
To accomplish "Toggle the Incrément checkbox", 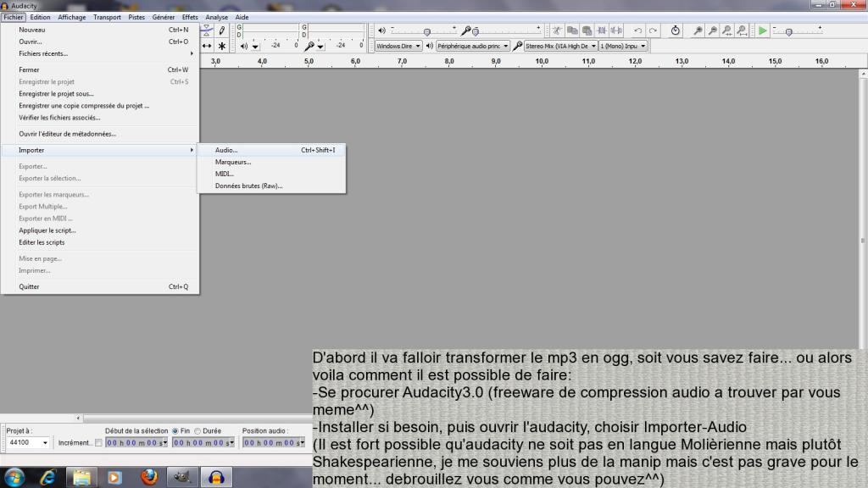I will 98,442.
